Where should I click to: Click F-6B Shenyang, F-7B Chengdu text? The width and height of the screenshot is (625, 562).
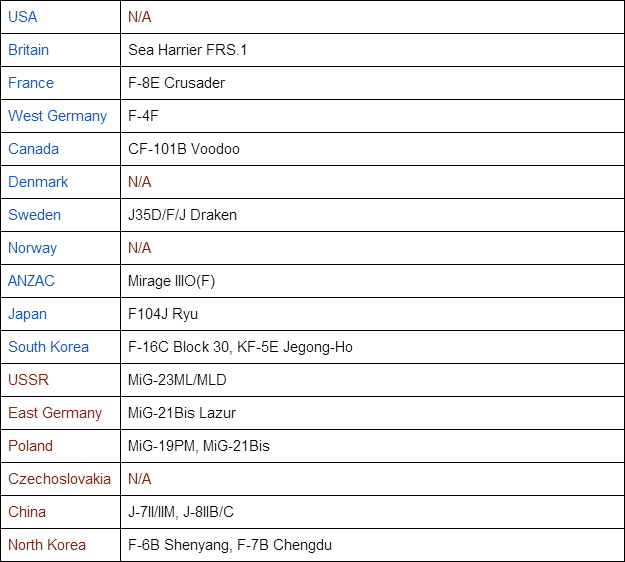(230, 545)
